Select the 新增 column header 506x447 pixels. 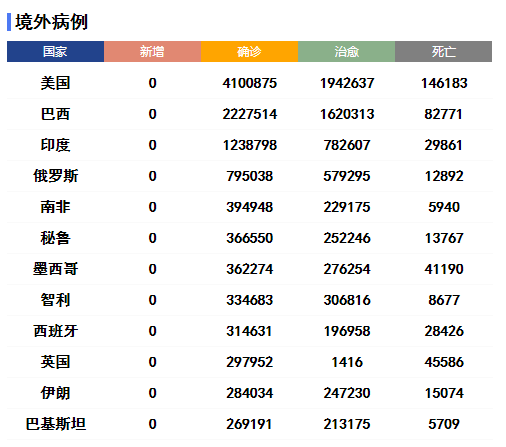pos(152,52)
